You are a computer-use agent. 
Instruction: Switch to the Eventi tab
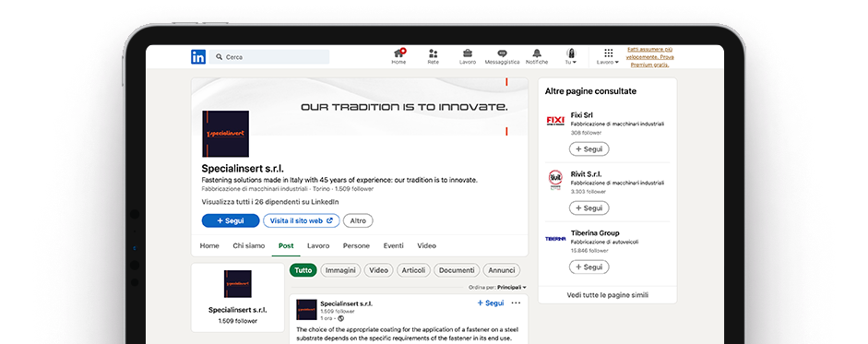click(394, 245)
